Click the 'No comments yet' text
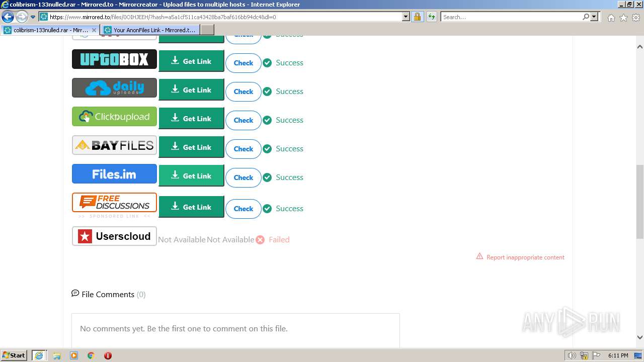 184,329
